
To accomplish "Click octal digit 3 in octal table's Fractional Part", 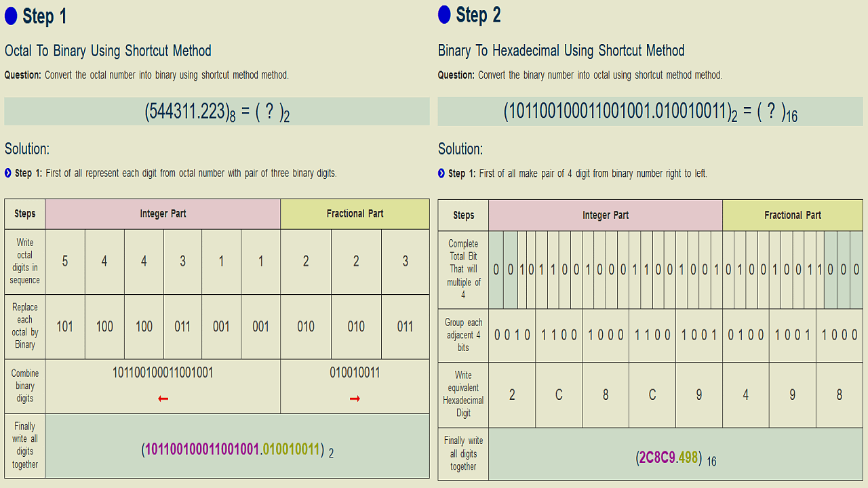I will coord(405,262).
